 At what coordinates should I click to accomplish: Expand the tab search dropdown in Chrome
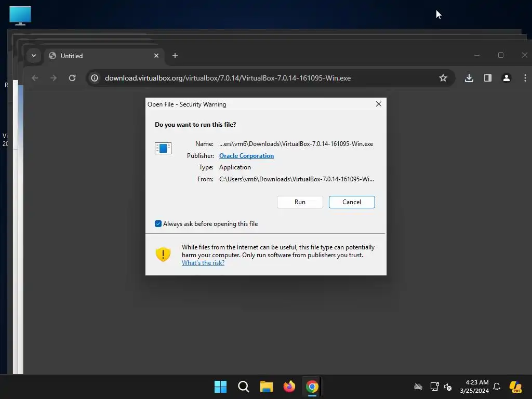tap(34, 56)
